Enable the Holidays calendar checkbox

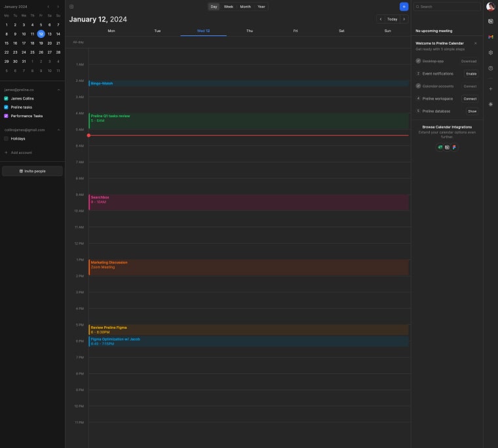[x=6, y=139]
